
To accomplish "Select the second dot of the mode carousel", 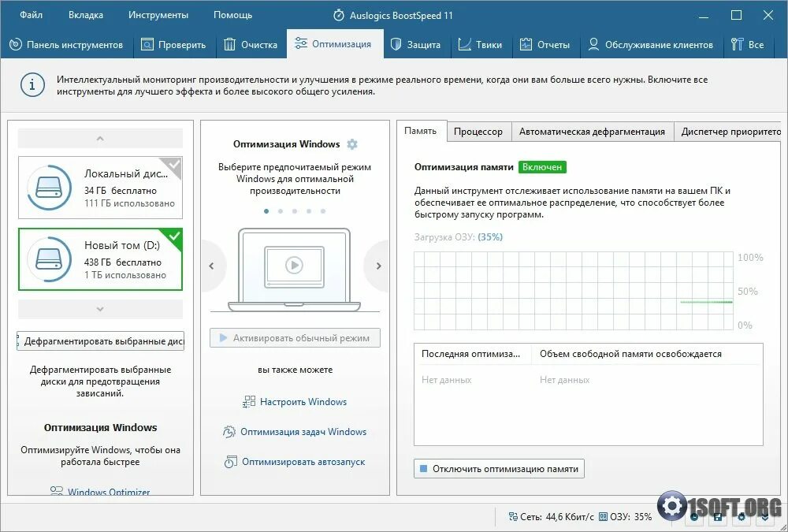I will 281,211.
